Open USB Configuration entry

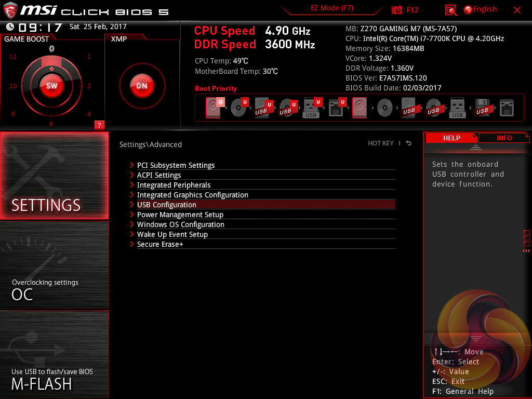266,205
